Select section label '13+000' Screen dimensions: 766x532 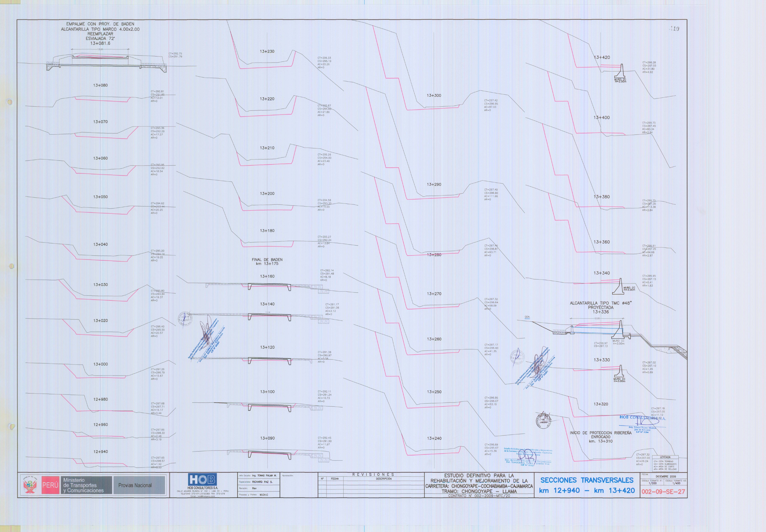coord(100,364)
